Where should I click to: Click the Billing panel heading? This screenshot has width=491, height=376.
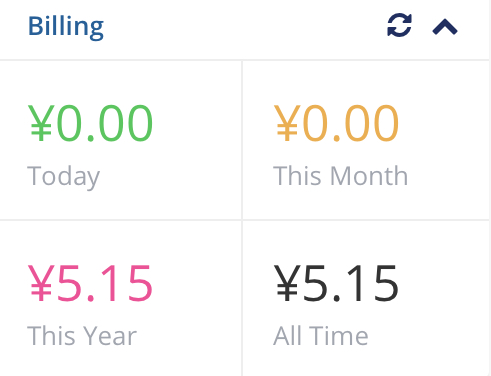66,26
